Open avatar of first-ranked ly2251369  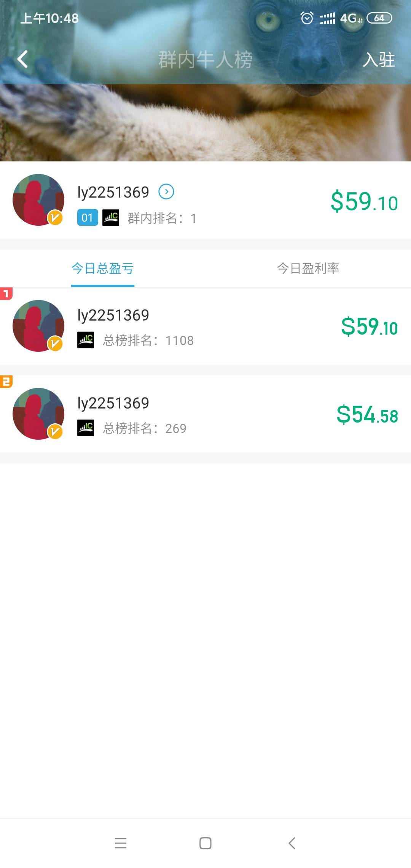[x=38, y=326]
